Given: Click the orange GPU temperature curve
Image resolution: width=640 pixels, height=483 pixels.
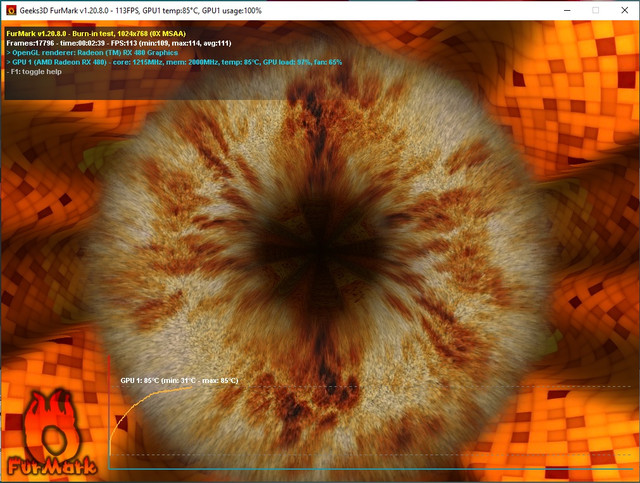Looking at the screenshot, I should click(139, 402).
